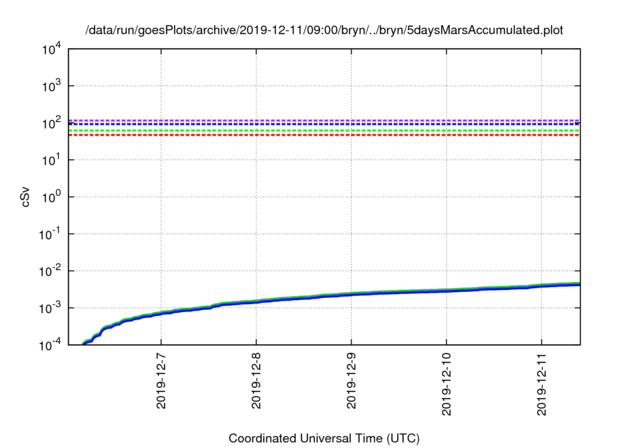
Task: Select the 10^-1 y-axis label
Action: 50,234
